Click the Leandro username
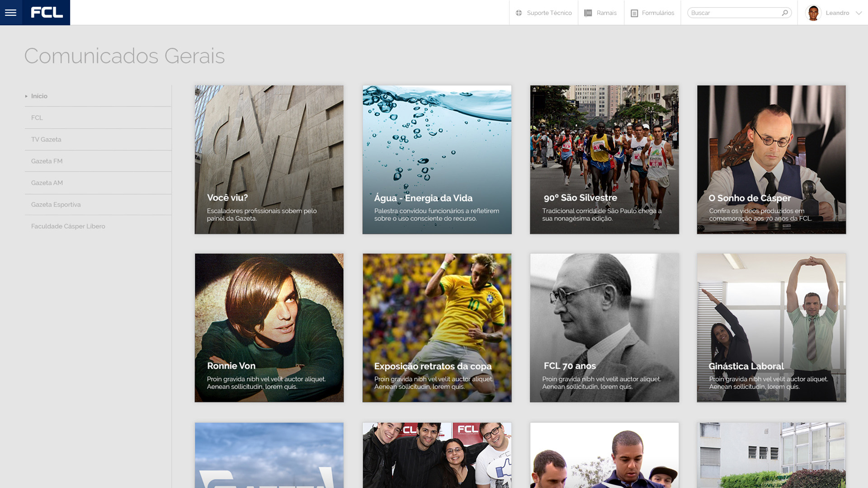Image resolution: width=868 pixels, height=488 pixels. (837, 13)
